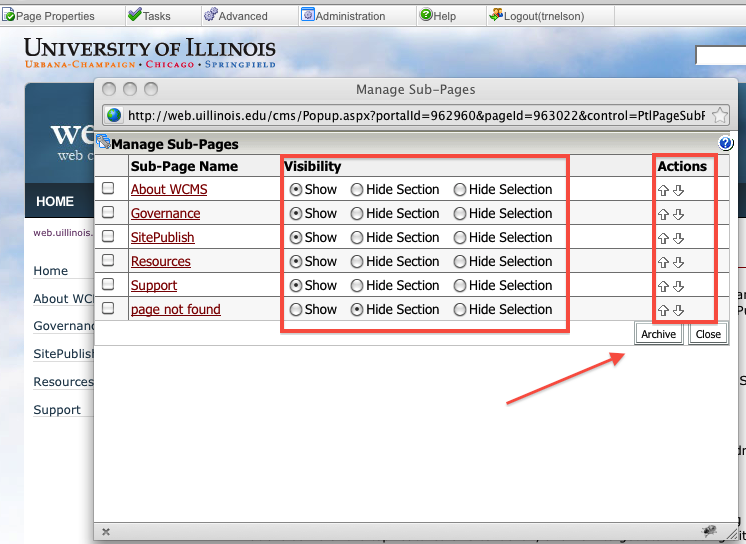Image resolution: width=746 pixels, height=544 pixels.
Task: Select Hide Selection for About WCMS
Action: coord(460,190)
